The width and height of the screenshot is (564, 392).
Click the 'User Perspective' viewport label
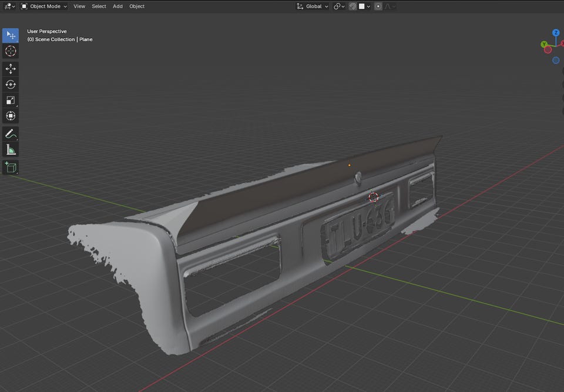[x=47, y=31]
